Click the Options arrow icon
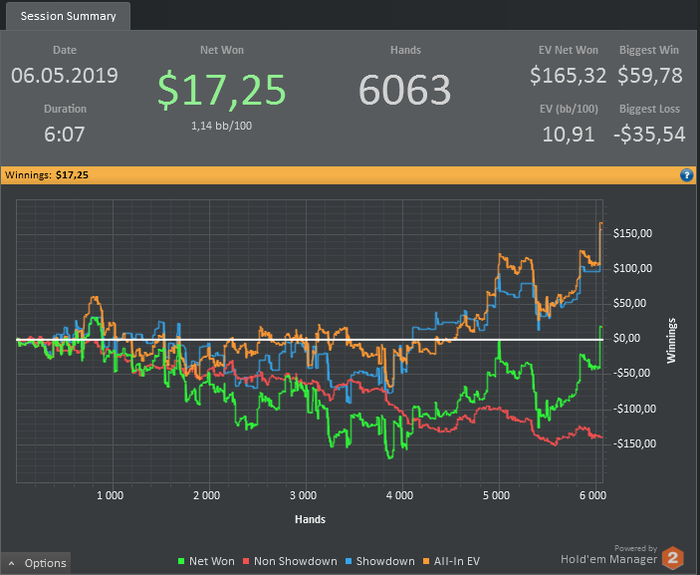The width and height of the screenshot is (700, 575). tap(12, 563)
